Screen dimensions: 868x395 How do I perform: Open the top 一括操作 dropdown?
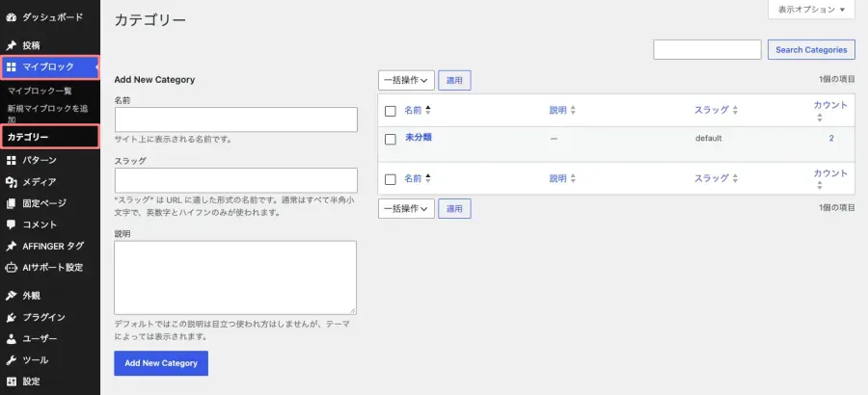pyautogui.click(x=406, y=80)
